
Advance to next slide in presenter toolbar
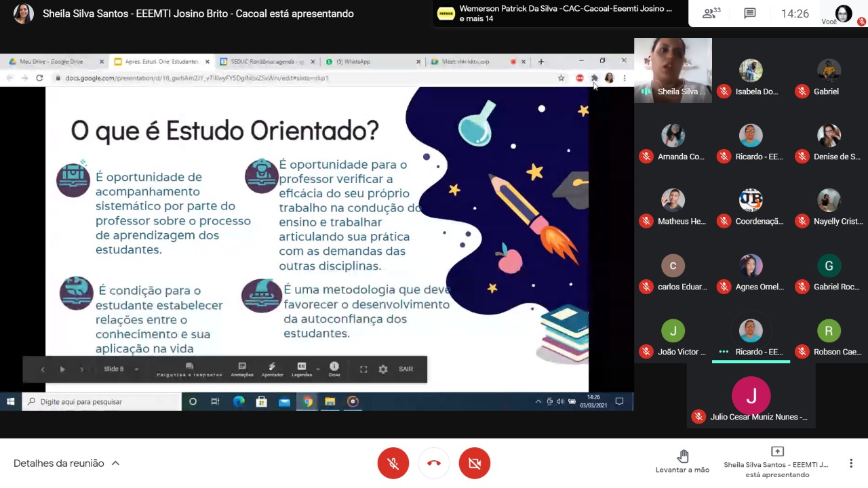[x=81, y=369]
